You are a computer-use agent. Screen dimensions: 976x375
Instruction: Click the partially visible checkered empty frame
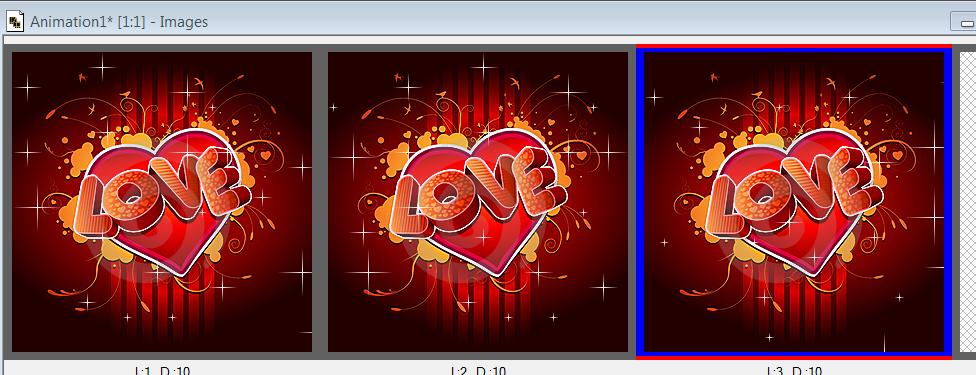point(968,202)
